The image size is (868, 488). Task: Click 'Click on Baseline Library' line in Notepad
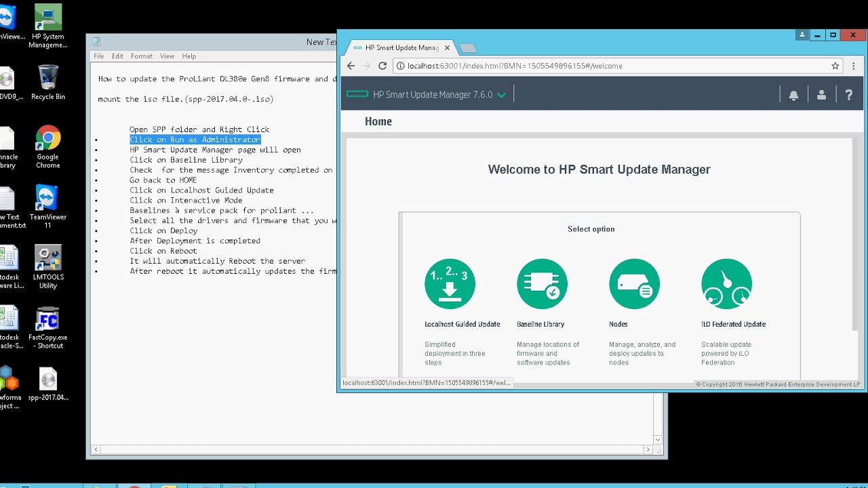point(186,160)
